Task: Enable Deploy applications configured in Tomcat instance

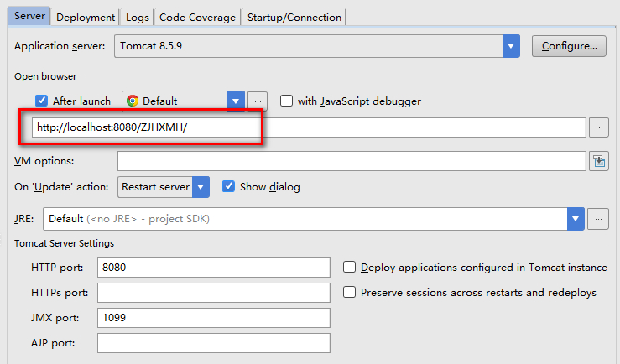Action: coord(350,268)
